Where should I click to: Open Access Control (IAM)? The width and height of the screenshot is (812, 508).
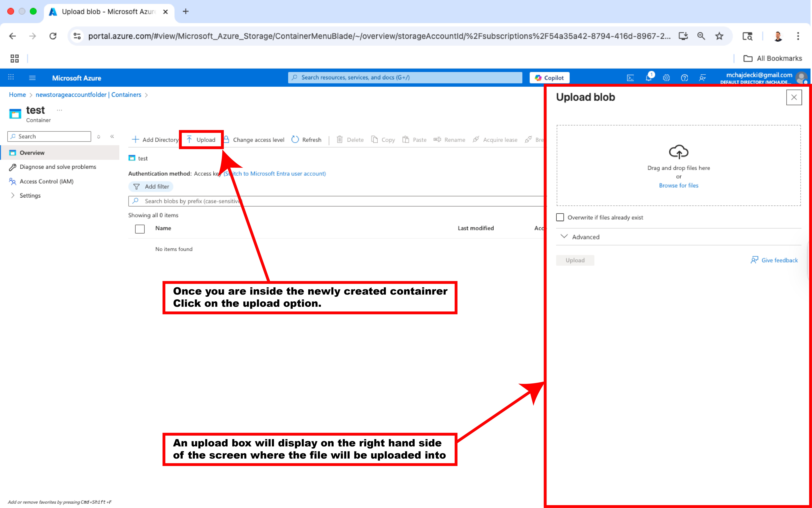[x=46, y=181]
